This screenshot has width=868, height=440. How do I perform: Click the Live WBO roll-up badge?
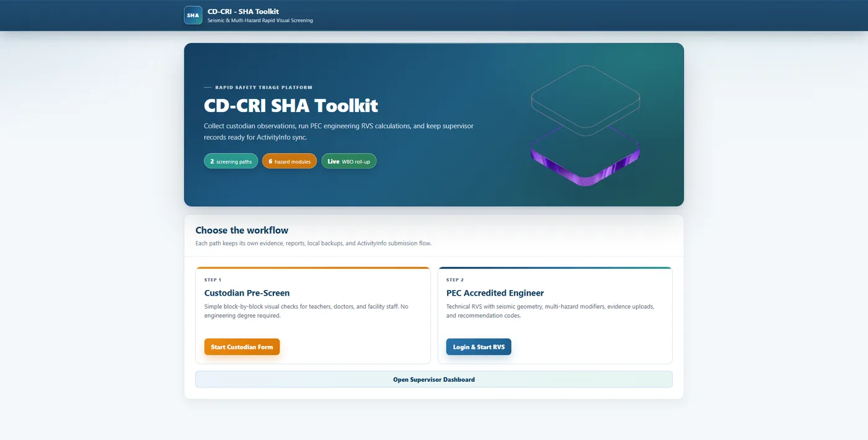[x=348, y=161]
